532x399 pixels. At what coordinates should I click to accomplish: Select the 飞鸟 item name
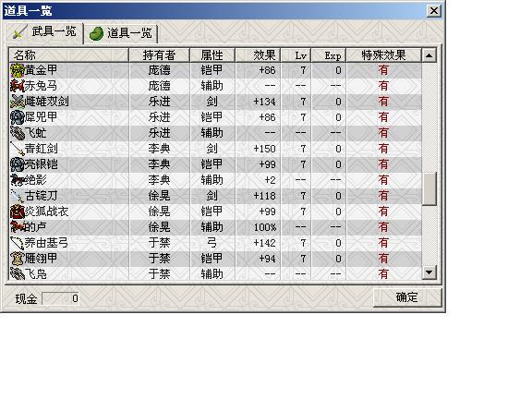pos(36,273)
